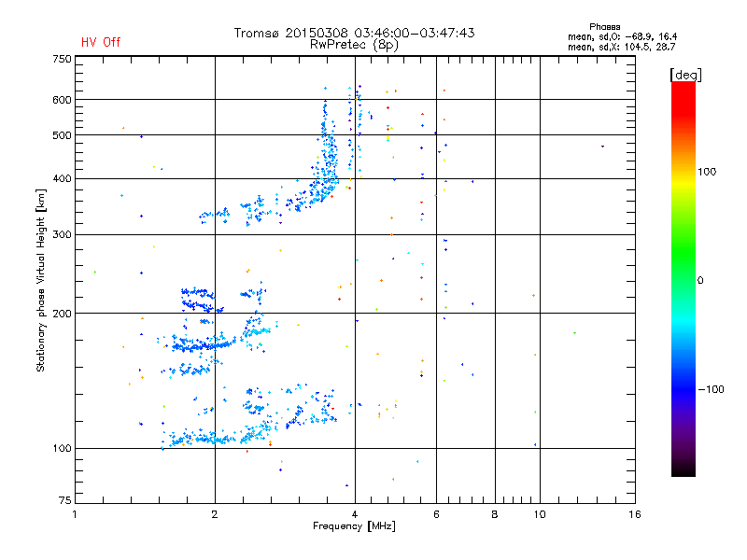Click the y-axis 100 km height label
The image size is (747, 560).
coord(62,449)
